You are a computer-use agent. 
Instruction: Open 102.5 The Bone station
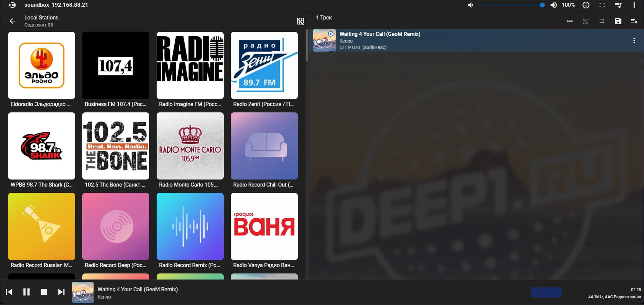pyautogui.click(x=116, y=146)
